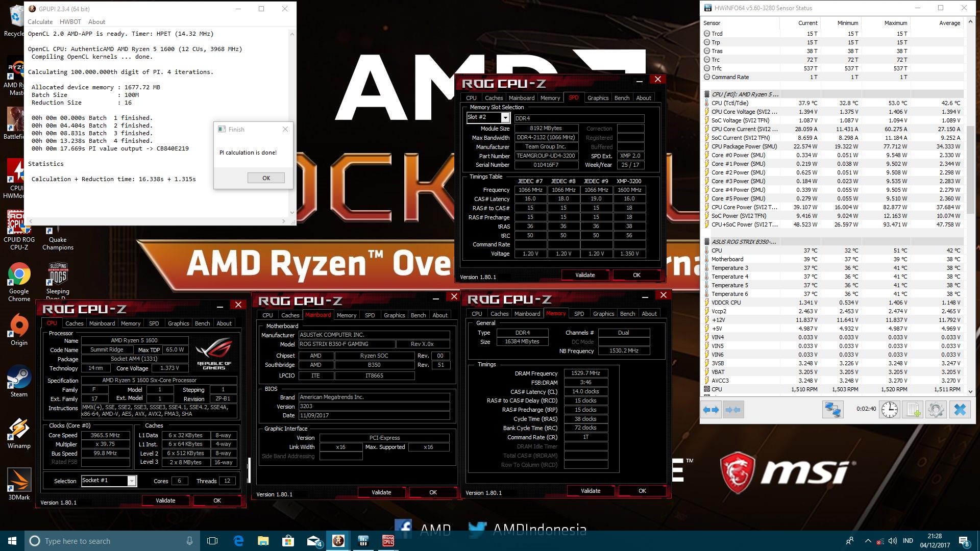
Task: Open 3DMark desktop shortcut
Action: coord(19,484)
